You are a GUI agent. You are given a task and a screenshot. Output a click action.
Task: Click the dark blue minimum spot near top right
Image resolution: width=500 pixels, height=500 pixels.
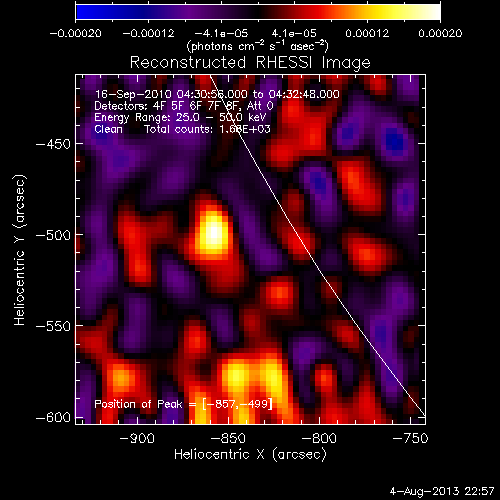point(395,142)
